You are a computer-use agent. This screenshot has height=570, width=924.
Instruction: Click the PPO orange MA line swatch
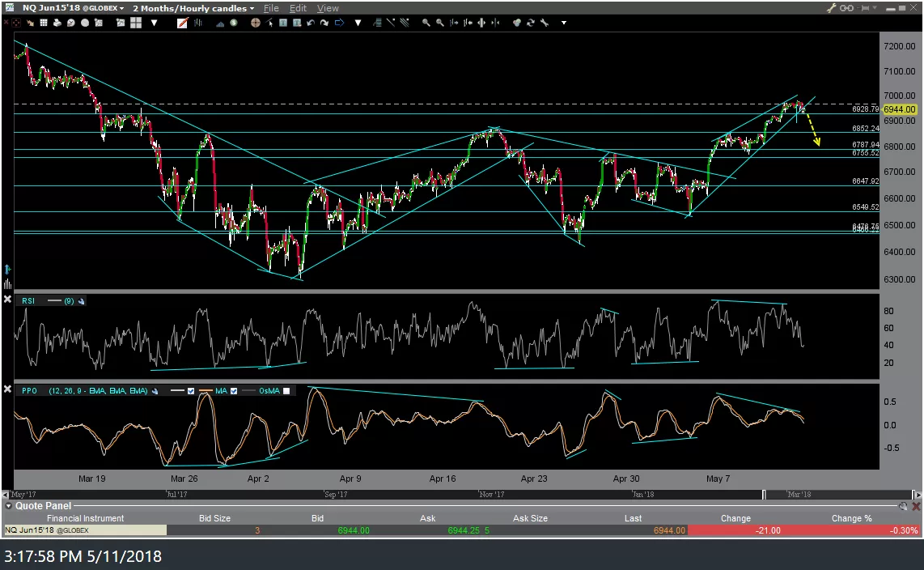click(206, 391)
